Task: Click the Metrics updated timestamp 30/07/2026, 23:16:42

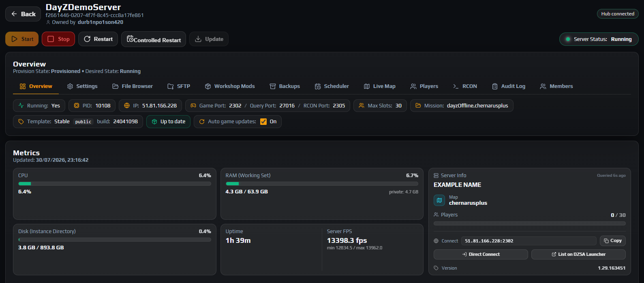Action: tap(62, 160)
